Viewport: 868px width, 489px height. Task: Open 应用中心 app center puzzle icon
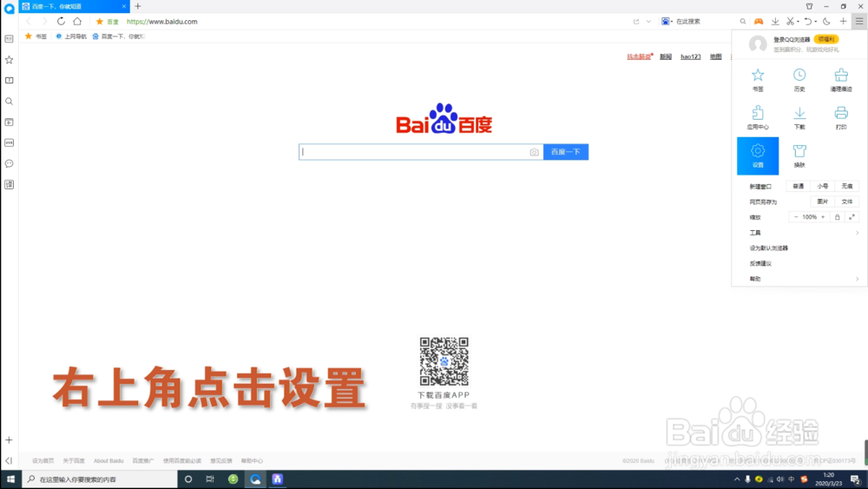coord(757,117)
